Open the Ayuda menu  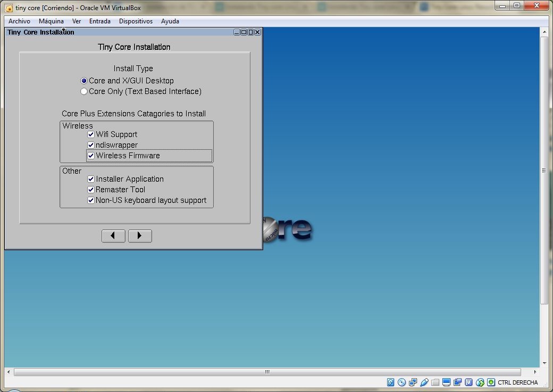[x=170, y=21]
